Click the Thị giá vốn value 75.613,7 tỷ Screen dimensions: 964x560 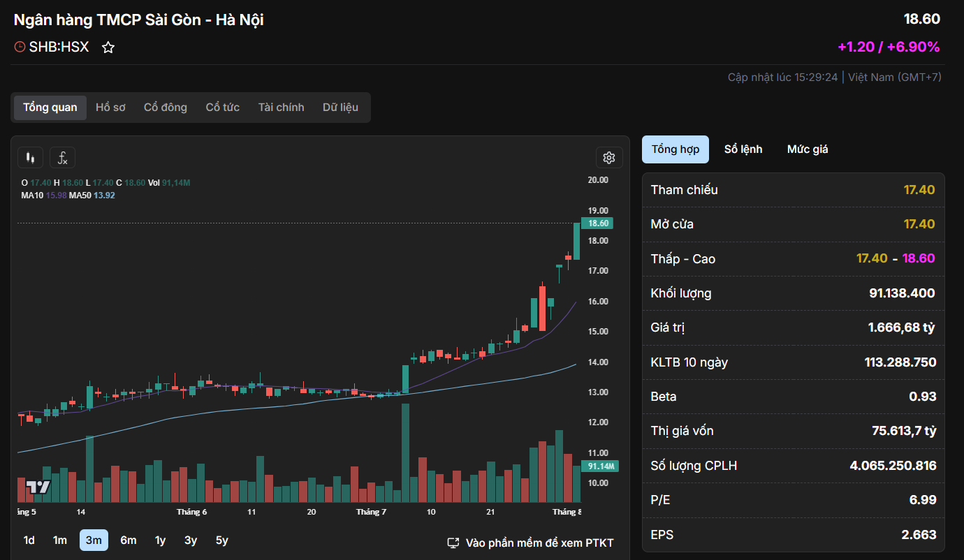pyautogui.click(x=904, y=431)
